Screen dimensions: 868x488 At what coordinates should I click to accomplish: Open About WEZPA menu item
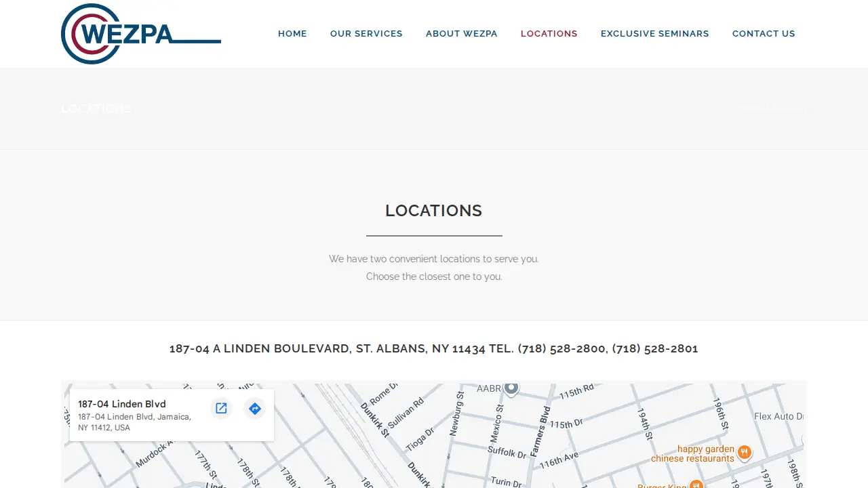[x=462, y=33]
